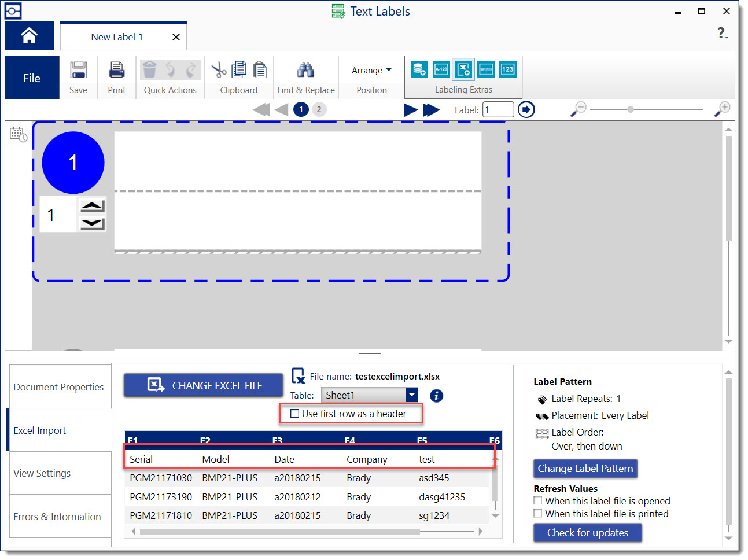Select the Excel import Labeling Extras icon
This screenshot has height=560, width=748.
coord(463,69)
